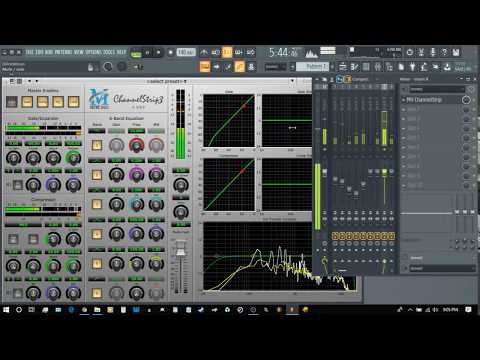The height and width of the screenshot is (360, 480).
Task: Open Cortana search circle on taskbar
Action: click(x=19, y=310)
